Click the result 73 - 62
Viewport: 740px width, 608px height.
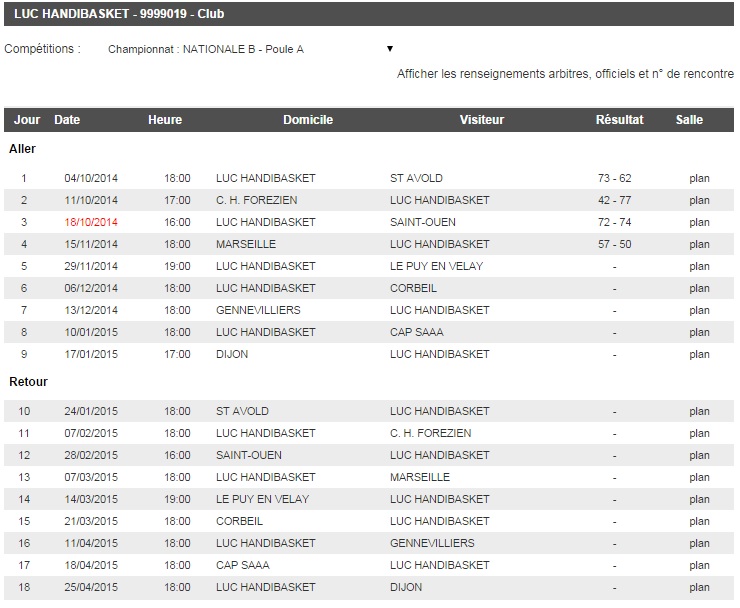[614, 178]
